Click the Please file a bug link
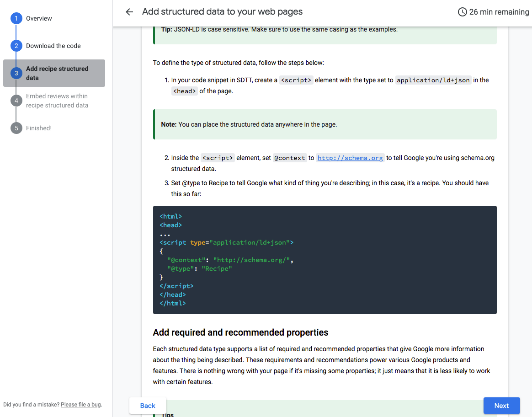The image size is (532, 417). tap(81, 405)
